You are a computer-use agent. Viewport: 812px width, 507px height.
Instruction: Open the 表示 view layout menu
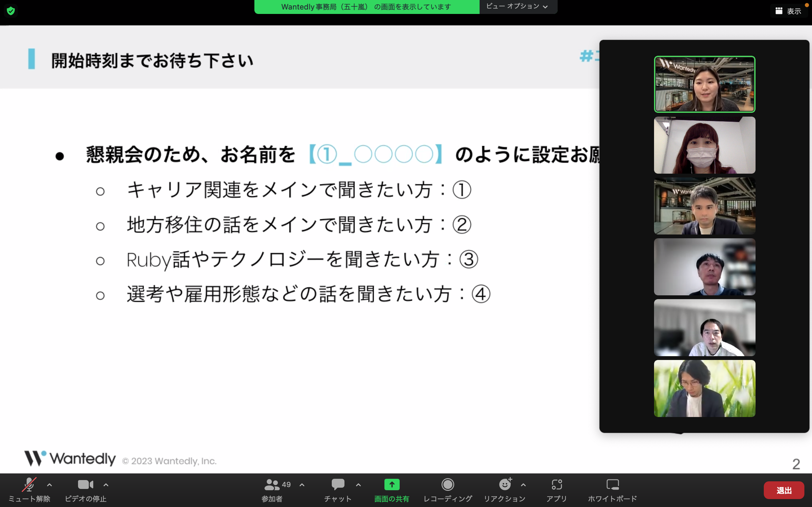788,11
